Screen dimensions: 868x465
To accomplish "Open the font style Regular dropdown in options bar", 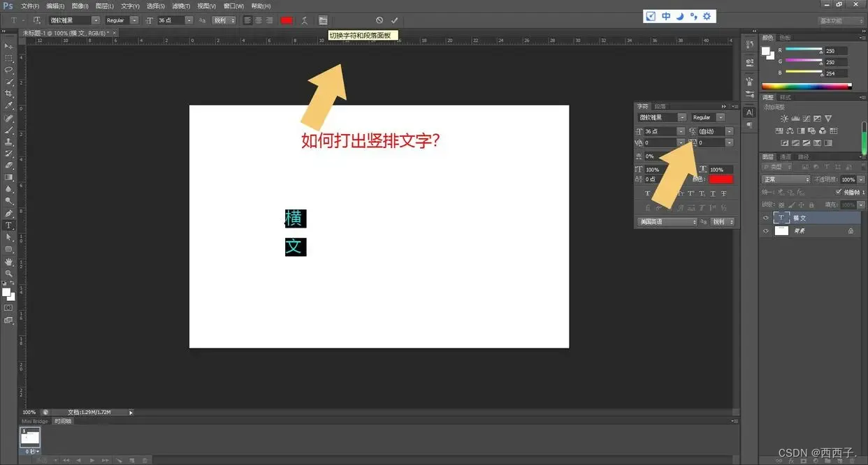I will 134,20.
